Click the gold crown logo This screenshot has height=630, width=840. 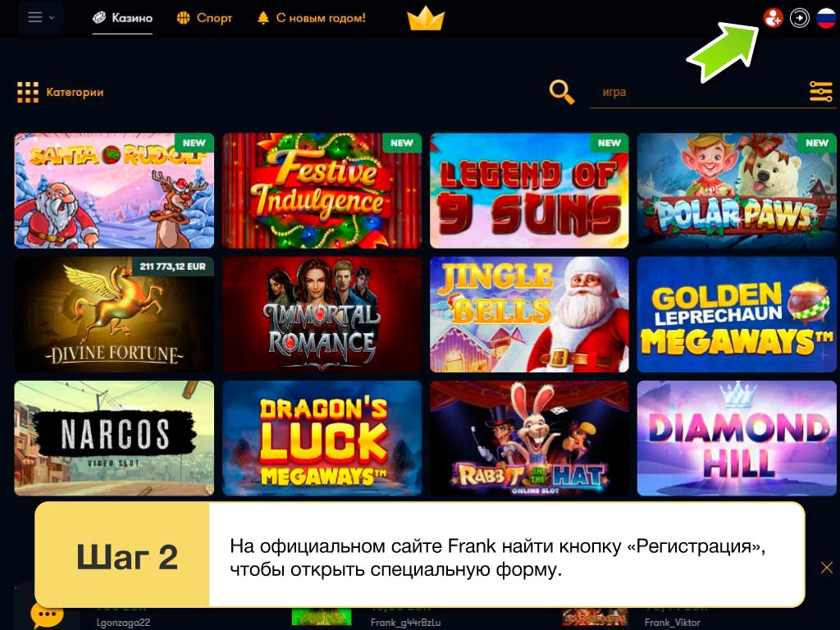[426, 18]
